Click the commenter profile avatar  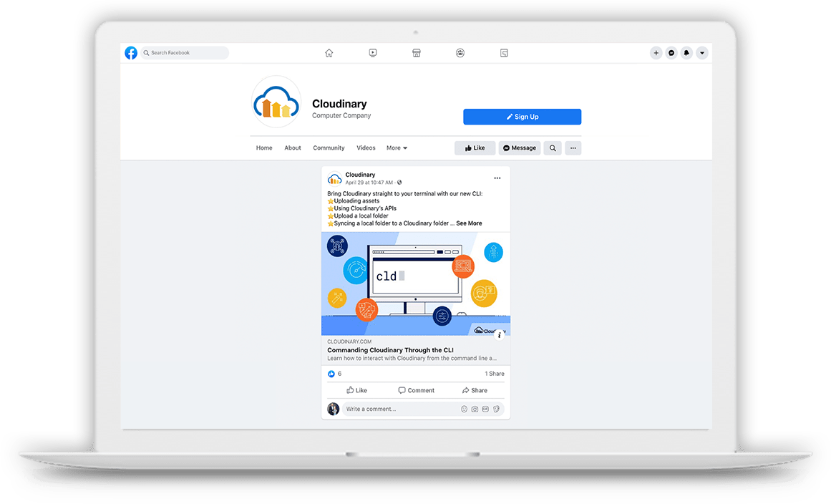click(334, 409)
